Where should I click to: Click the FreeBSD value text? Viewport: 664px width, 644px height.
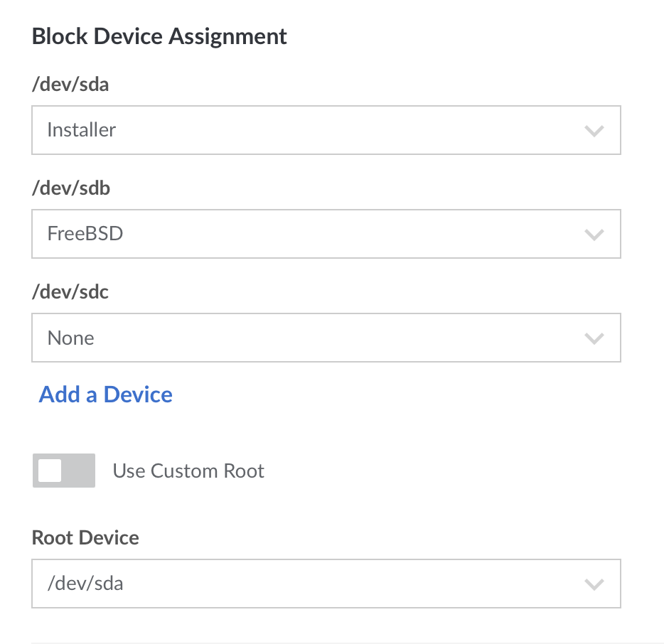(x=85, y=234)
